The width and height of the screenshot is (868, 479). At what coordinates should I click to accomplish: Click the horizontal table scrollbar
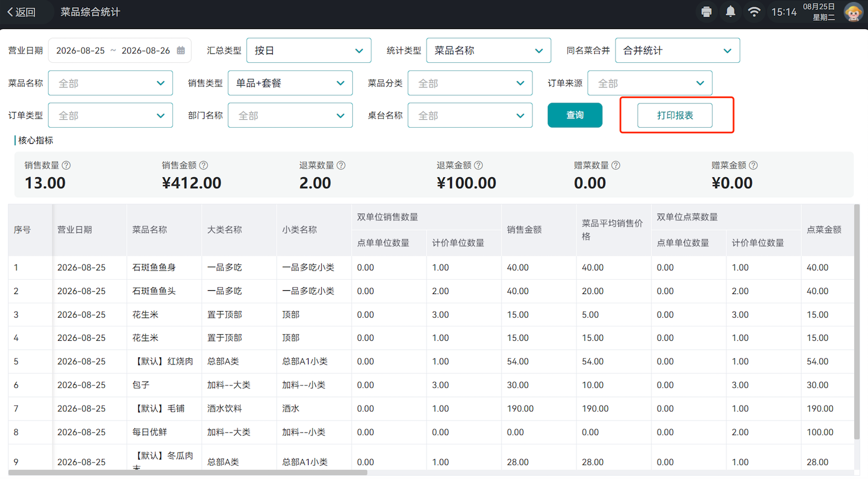188,472
